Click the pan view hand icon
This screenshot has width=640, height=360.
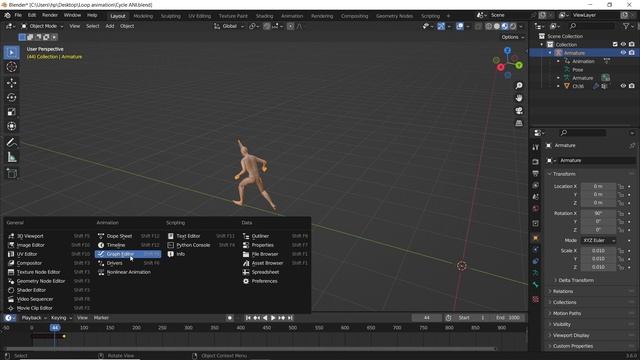[x=519, y=98]
